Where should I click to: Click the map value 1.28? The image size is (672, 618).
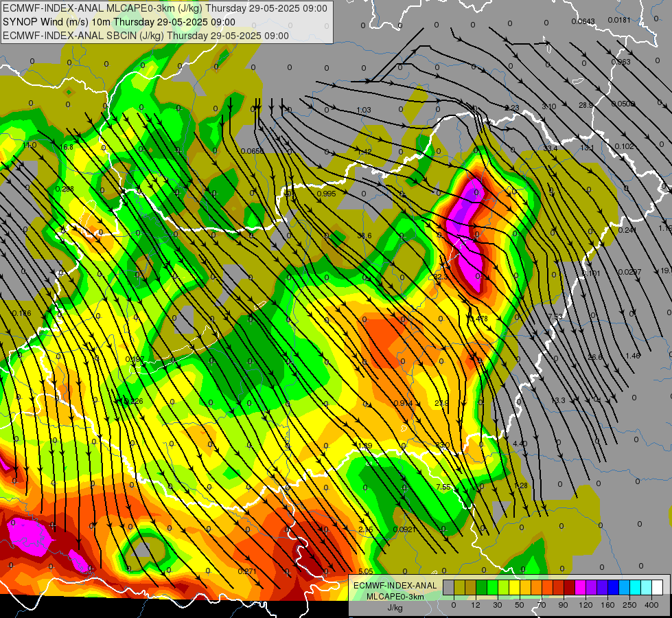pos(521,485)
